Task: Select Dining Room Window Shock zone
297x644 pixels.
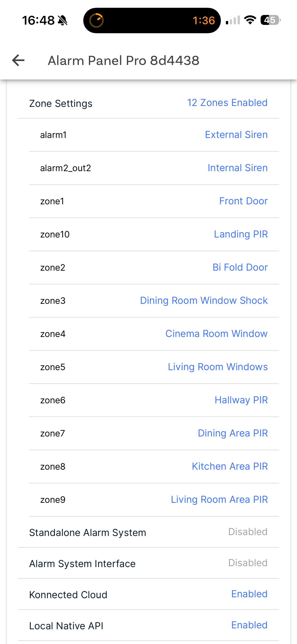Action: pyautogui.click(x=204, y=301)
